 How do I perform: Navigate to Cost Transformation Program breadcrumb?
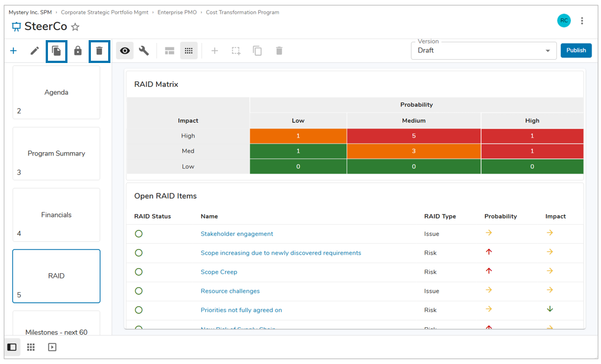click(243, 12)
